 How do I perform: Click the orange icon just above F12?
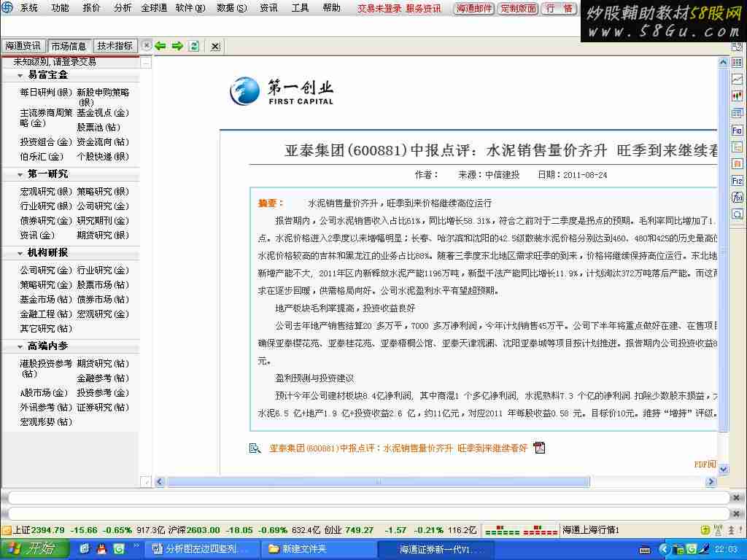[x=737, y=164]
